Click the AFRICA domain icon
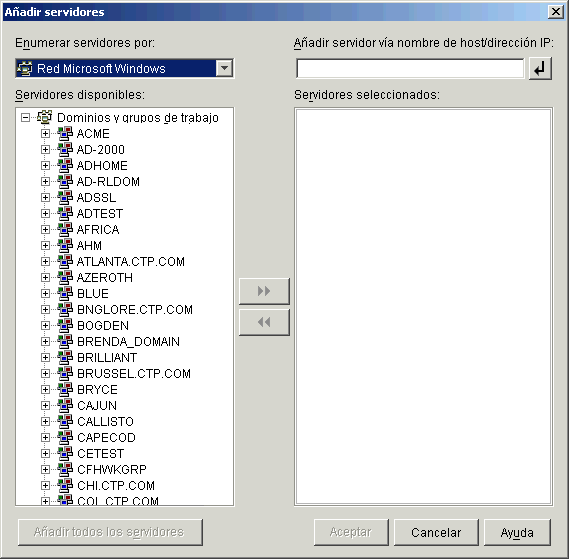This screenshot has height=559, width=569. tap(65, 229)
